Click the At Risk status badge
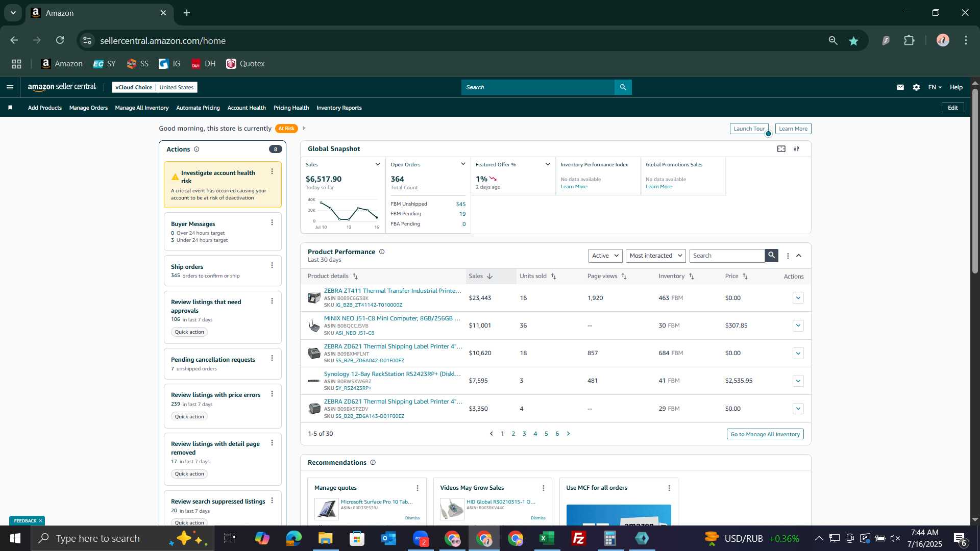The width and height of the screenshot is (980, 551). coord(286,129)
